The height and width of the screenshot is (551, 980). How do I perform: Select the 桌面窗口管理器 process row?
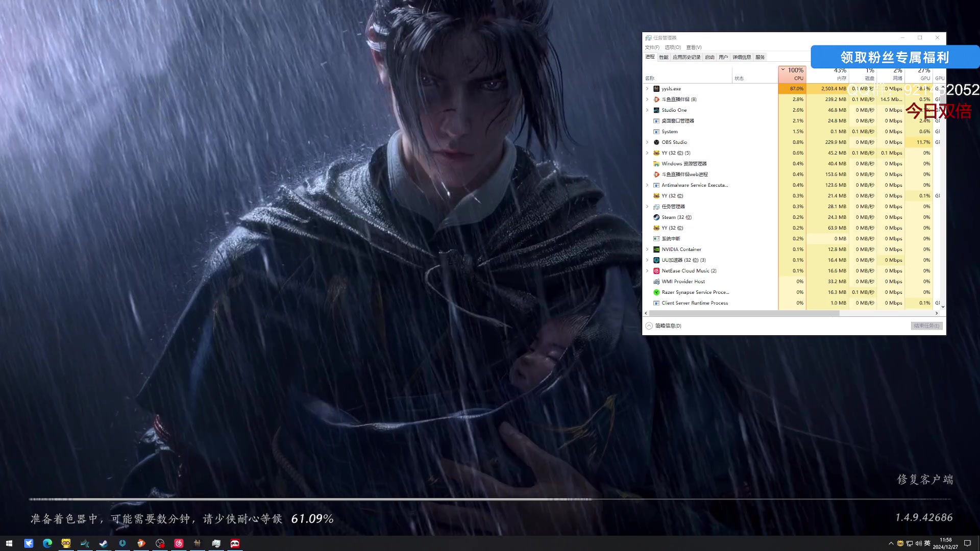(791, 121)
